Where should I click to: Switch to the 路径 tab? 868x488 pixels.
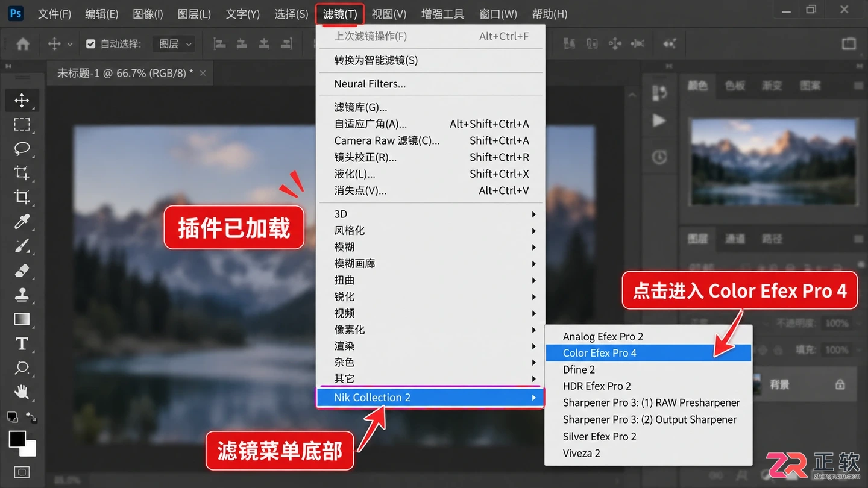coord(772,239)
